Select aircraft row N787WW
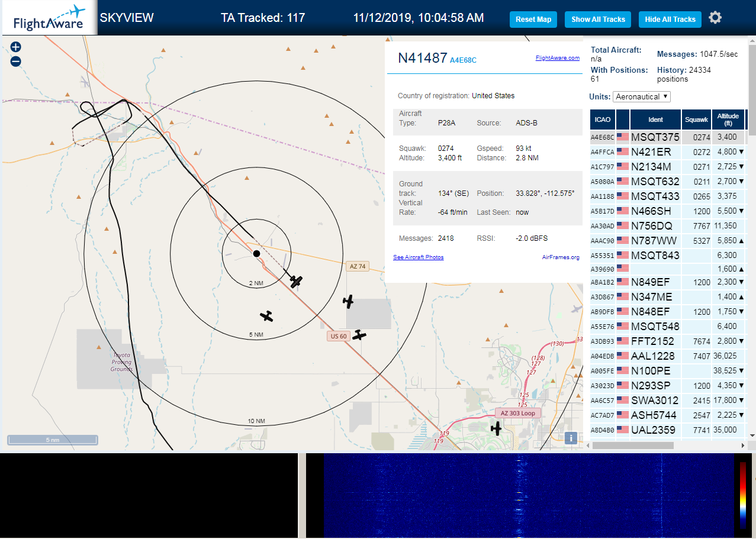Viewport: 756px width, 539px height. 668,240
